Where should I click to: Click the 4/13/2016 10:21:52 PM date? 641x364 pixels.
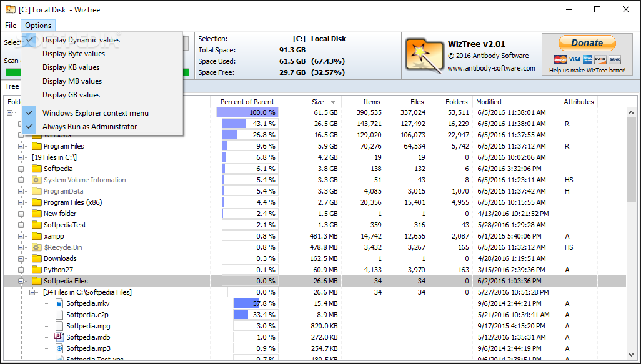[x=512, y=214]
